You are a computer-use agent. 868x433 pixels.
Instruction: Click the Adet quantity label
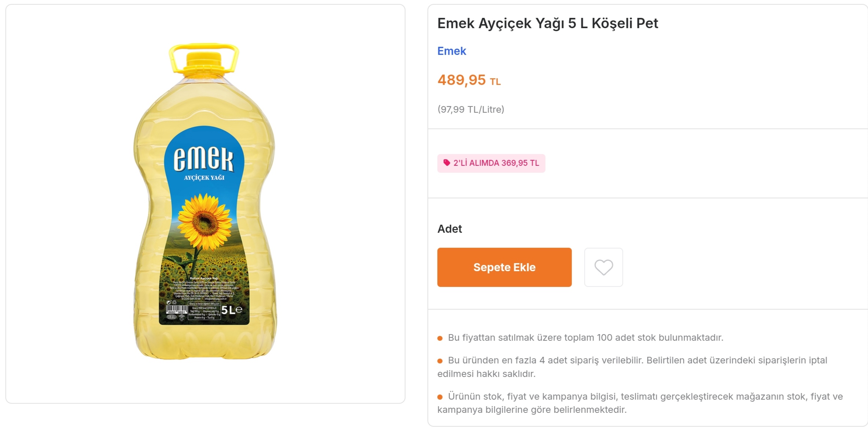[x=450, y=229]
